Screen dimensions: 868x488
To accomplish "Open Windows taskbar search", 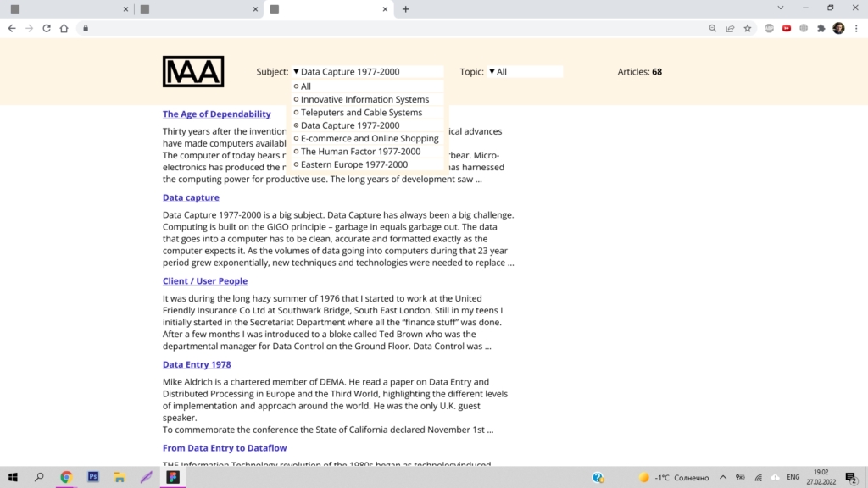I will tap(39, 477).
